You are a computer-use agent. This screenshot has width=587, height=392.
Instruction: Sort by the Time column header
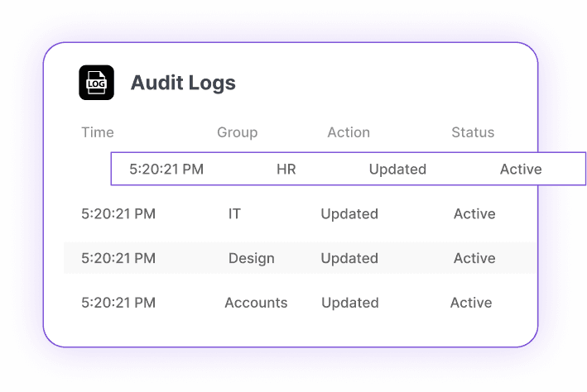98,132
